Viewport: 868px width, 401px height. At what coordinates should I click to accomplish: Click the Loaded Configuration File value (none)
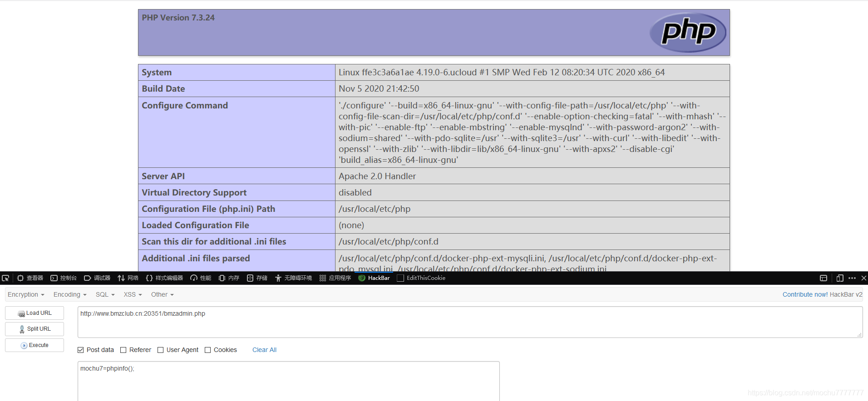point(351,225)
